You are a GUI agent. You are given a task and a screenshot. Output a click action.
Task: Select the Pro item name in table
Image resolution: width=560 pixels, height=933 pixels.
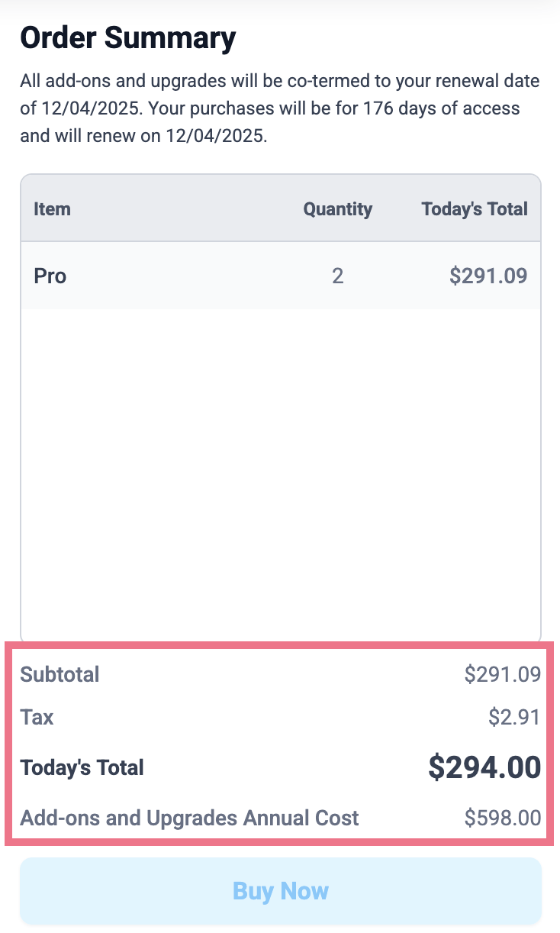50,276
